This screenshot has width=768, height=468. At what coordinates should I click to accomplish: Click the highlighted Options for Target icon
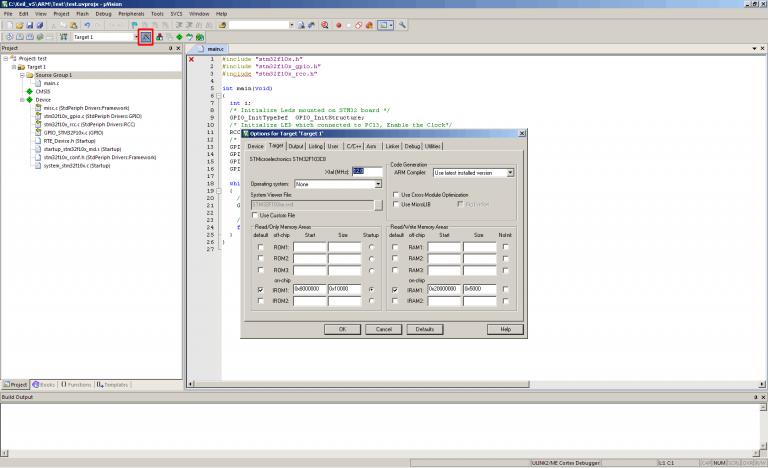tap(145, 37)
